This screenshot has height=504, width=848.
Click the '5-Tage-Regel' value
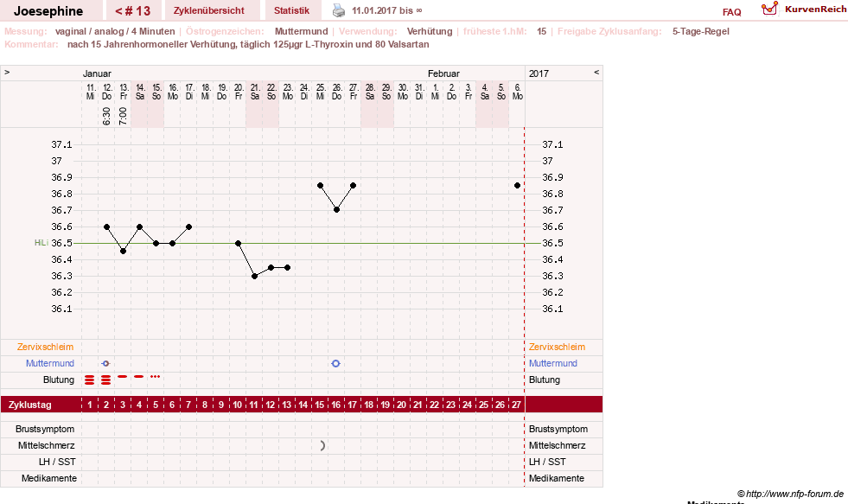pos(701,31)
